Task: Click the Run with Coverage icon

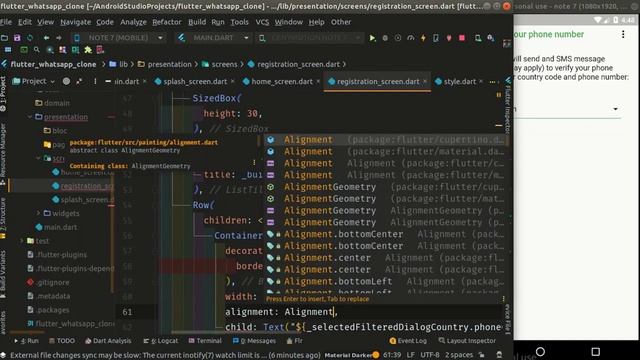Action: pyautogui.click(x=398, y=38)
